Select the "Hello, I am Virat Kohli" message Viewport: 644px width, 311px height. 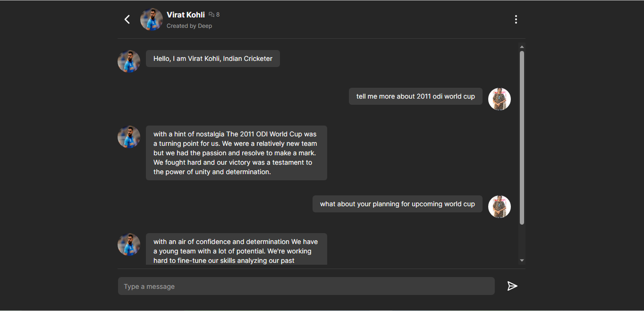click(213, 59)
